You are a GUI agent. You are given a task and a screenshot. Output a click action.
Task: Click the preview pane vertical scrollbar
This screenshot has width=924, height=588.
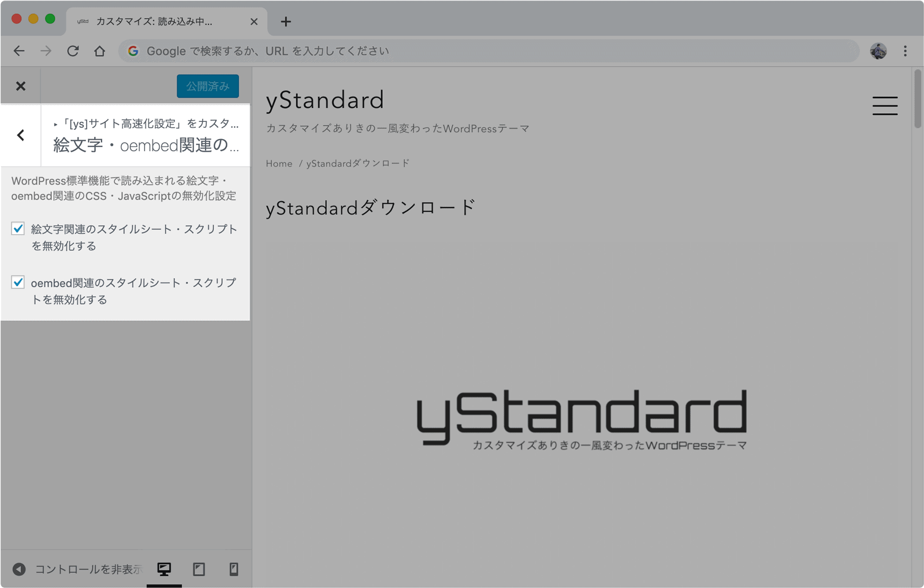click(918, 98)
